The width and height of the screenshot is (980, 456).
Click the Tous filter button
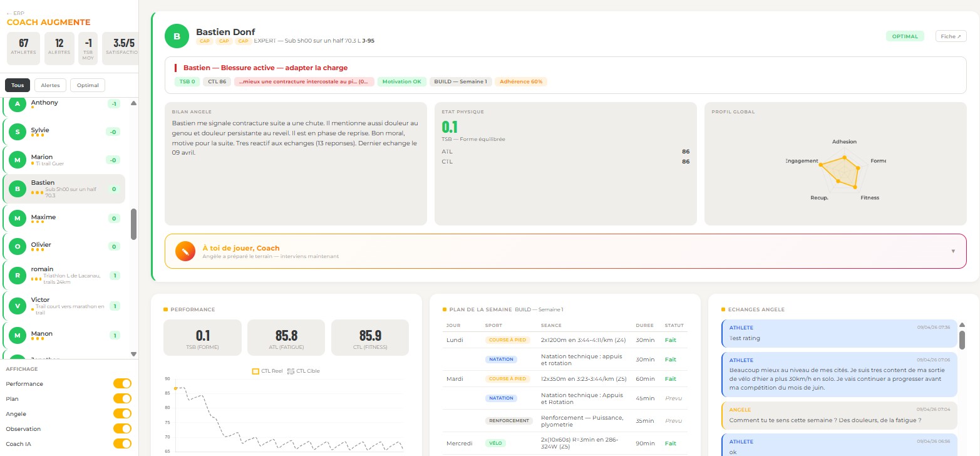point(17,85)
